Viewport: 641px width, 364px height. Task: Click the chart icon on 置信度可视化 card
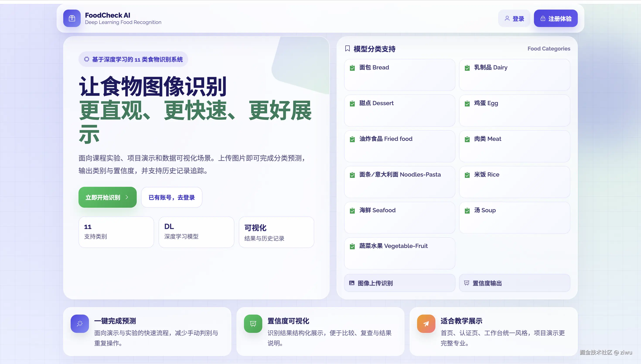click(253, 324)
